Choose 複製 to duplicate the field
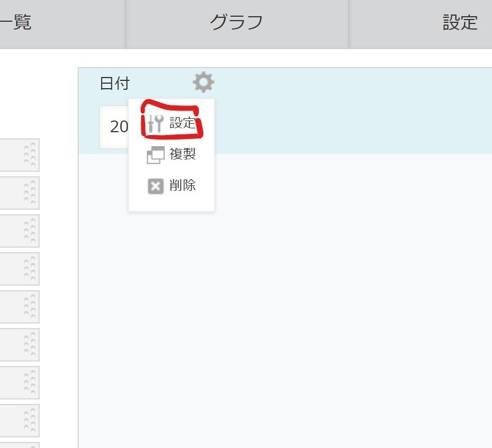 (x=171, y=154)
